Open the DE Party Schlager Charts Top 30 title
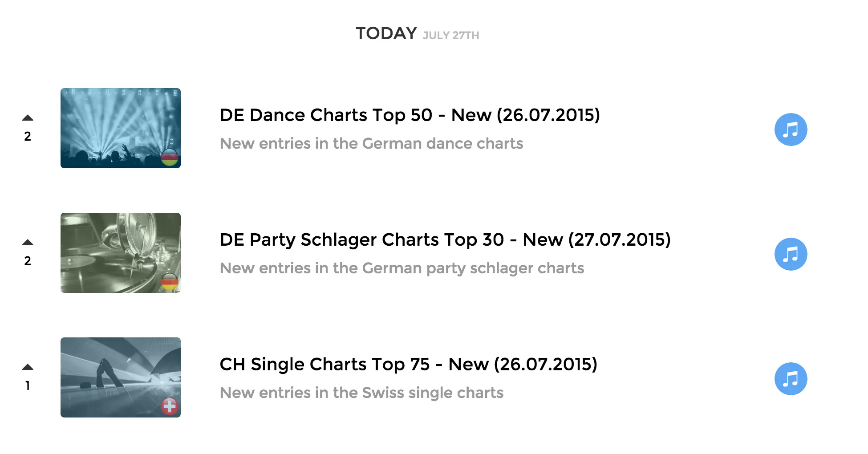Viewport: 868px width, 454px height. point(445,239)
